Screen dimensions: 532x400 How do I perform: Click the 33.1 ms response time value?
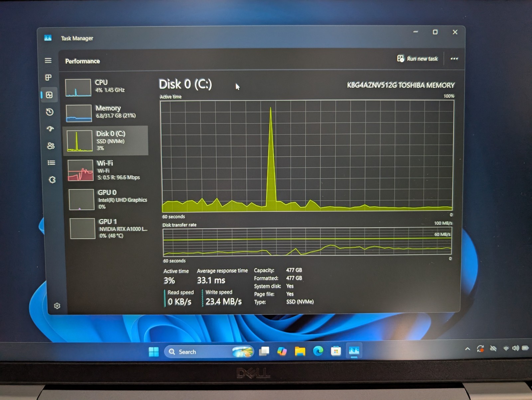tap(211, 280)
